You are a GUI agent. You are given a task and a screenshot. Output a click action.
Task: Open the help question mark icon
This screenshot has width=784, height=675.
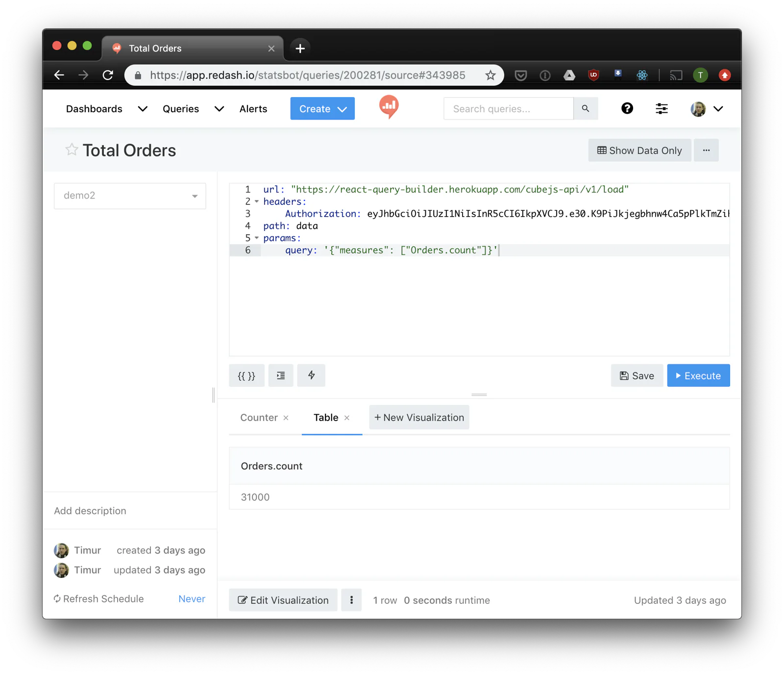(x=627, y=108)
